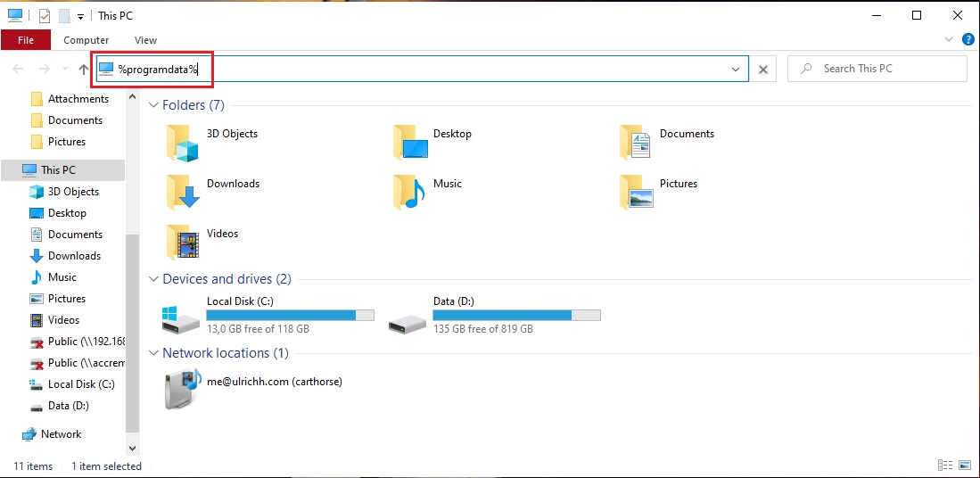Collapse the Devices and drives group
This screenshot has width=980, height=478.
(x=153, y=279)
